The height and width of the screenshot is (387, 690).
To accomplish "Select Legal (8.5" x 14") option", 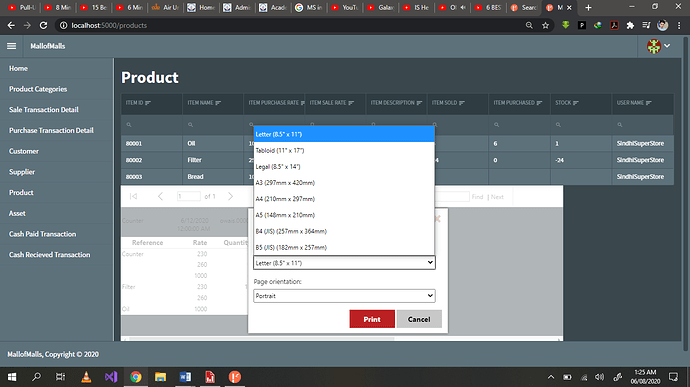I will tap(344, 166).
